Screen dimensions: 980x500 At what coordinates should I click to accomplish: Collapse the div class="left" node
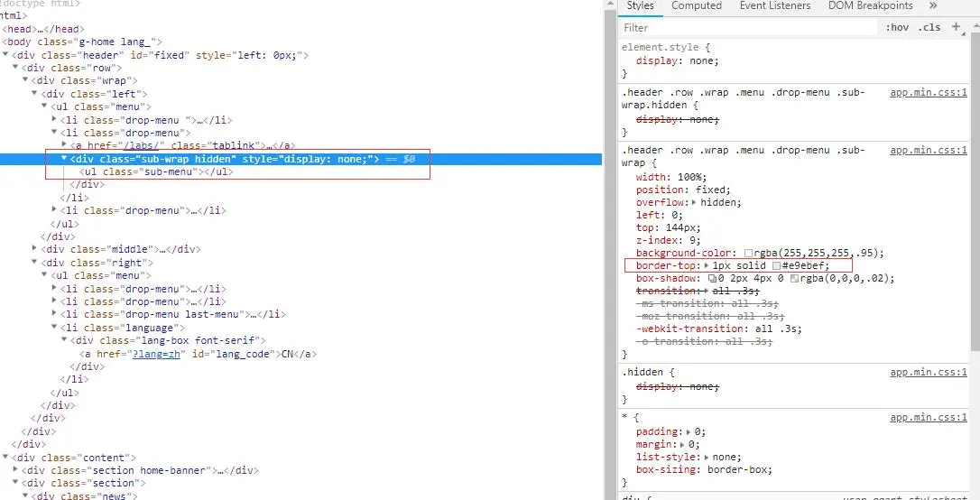coord(35,94)
